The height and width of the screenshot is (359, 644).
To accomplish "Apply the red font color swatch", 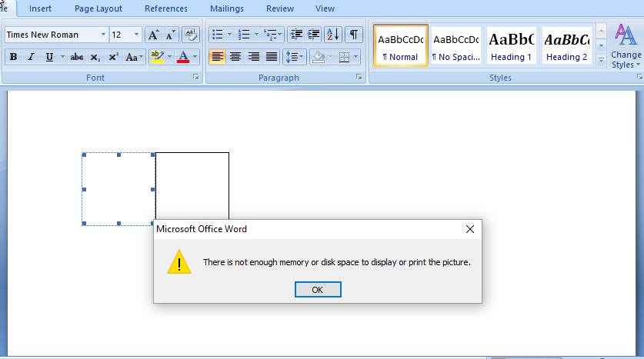I will [x=183, y=57].
